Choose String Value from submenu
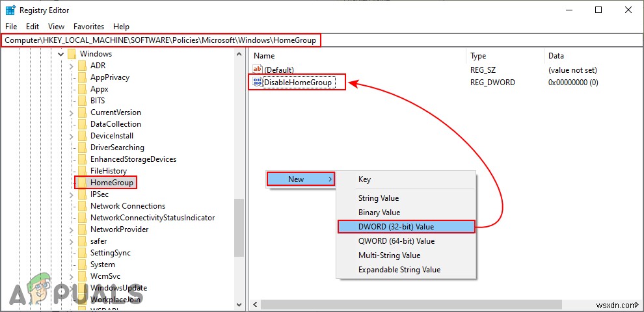644x312 pixels. click(x=406, y=198)
